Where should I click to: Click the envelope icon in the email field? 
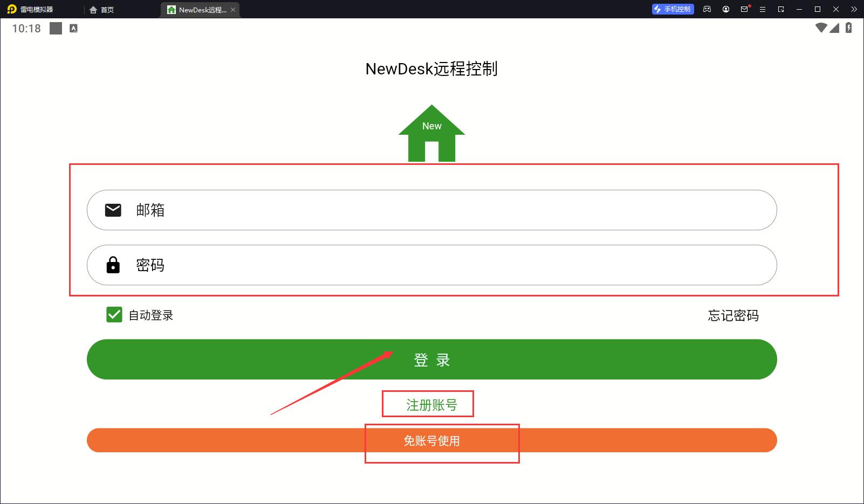tap(113, 210)
